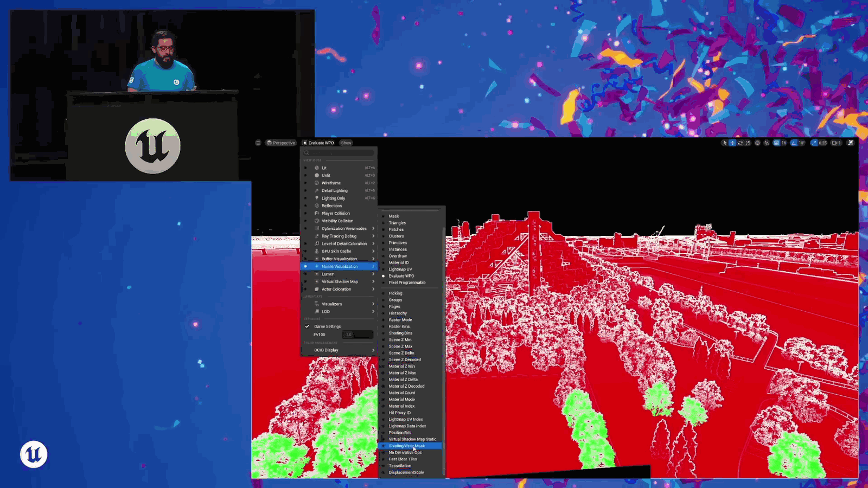Open the viewport hamburger options menu
The height and width of the screenshot is (488, 868).
click(x=258, y=143)
